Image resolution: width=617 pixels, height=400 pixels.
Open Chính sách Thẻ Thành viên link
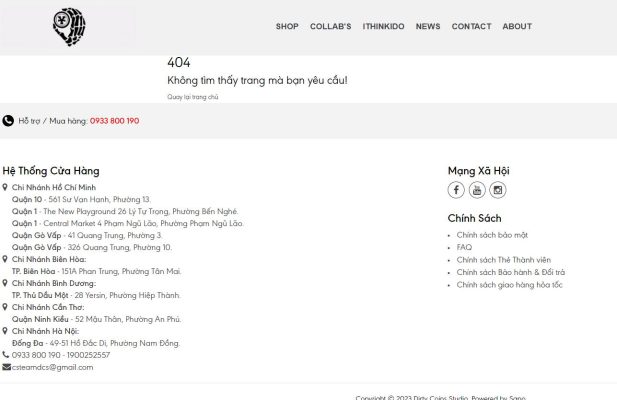[x=504, y=260]
